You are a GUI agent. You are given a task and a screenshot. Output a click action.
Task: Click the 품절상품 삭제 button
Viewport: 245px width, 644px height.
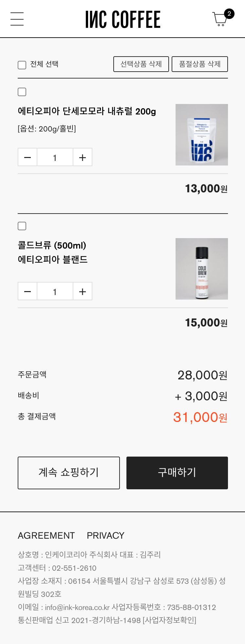(200, 64)
